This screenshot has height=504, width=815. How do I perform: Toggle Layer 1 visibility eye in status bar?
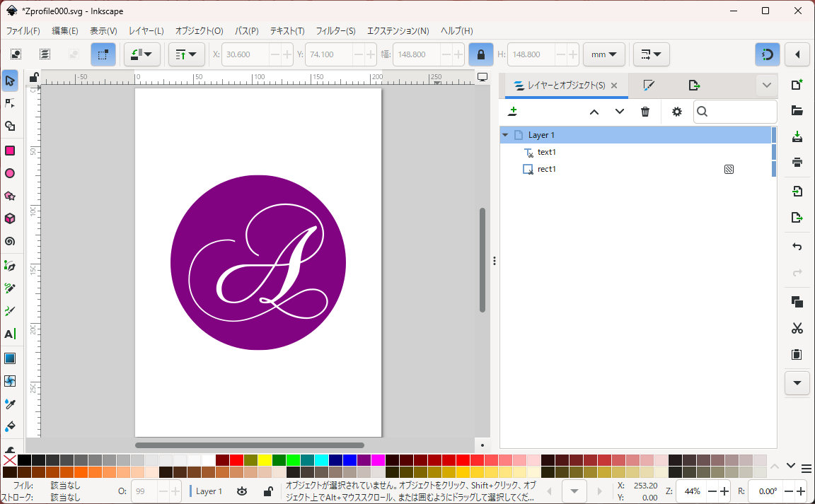click(x=242, y=491)
